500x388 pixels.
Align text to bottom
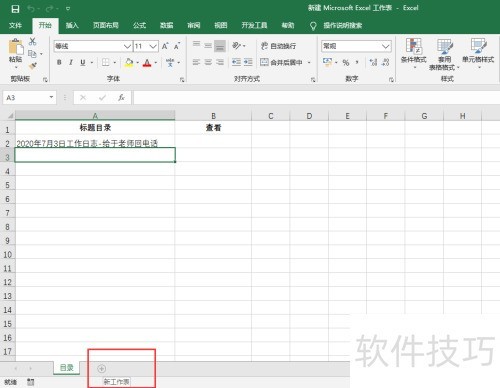pos(220,46)
